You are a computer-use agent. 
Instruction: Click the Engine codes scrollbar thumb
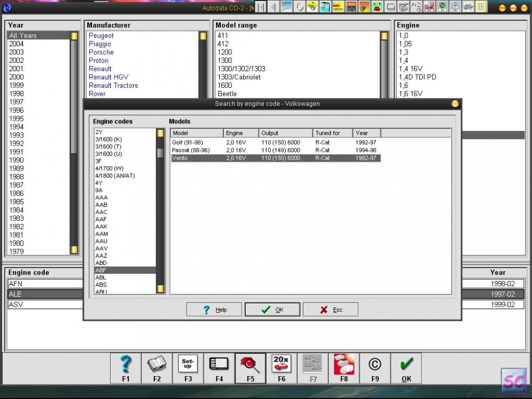[x=160, y=153]
